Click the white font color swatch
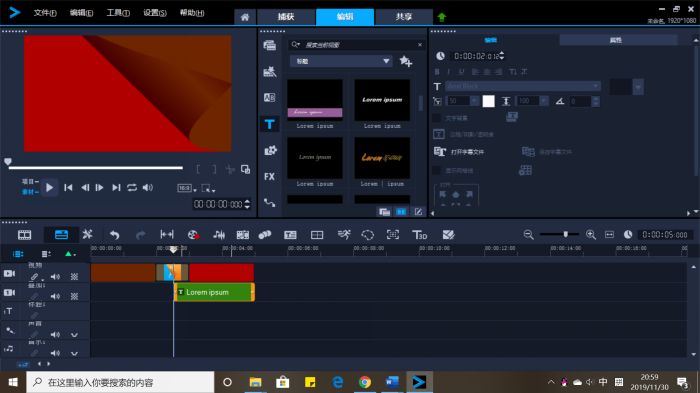 click(488, 101)
